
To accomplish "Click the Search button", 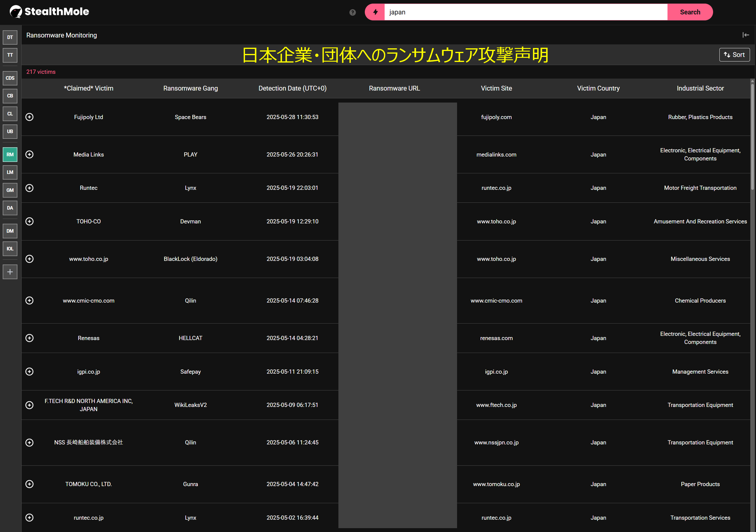I will 690,12.
